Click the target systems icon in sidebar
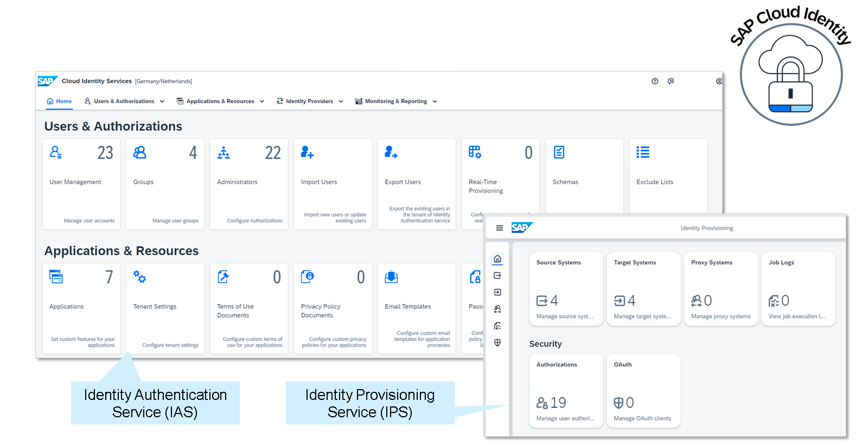Viewport: 868px width, 446px height. coord(497,293)
